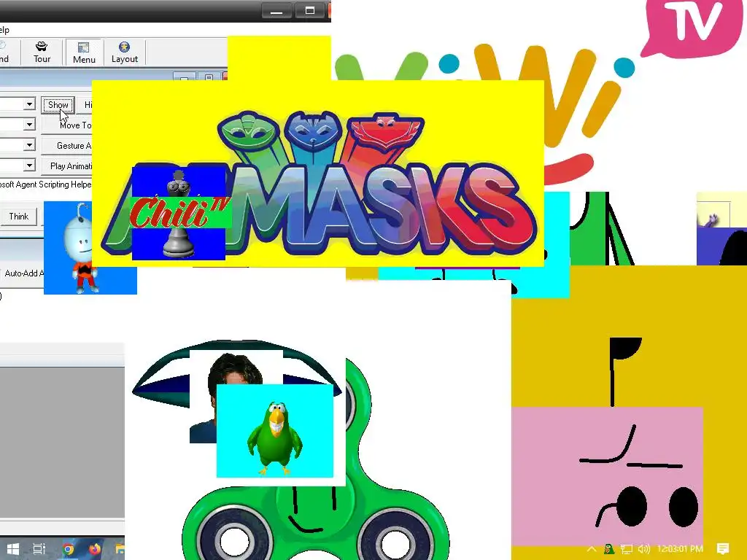This screenshot has width=747, height=560.
Task: Click the taskbar clock showing 12:03:01 PM
Action: coord(680,549)
